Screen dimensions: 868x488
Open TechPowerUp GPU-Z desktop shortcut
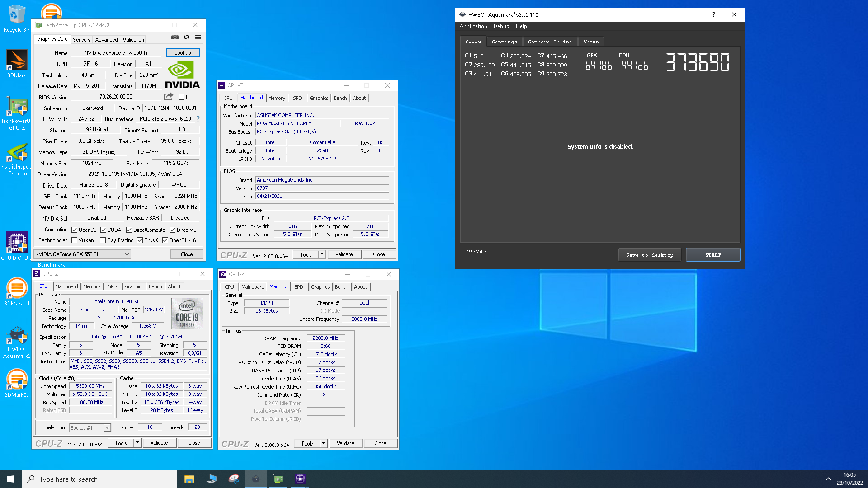(17, 114)
